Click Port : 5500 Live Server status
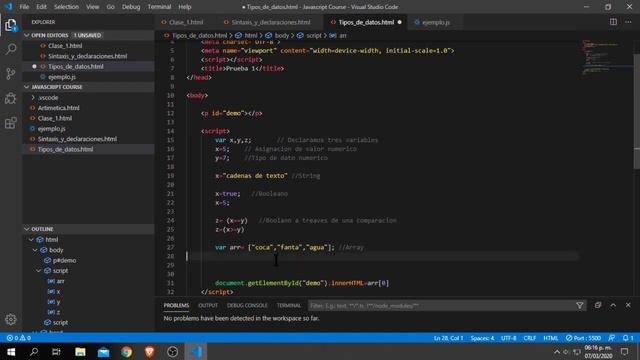The width and height of the screenshot is (640, 360). pyautogui.click(x=583, y=338)
